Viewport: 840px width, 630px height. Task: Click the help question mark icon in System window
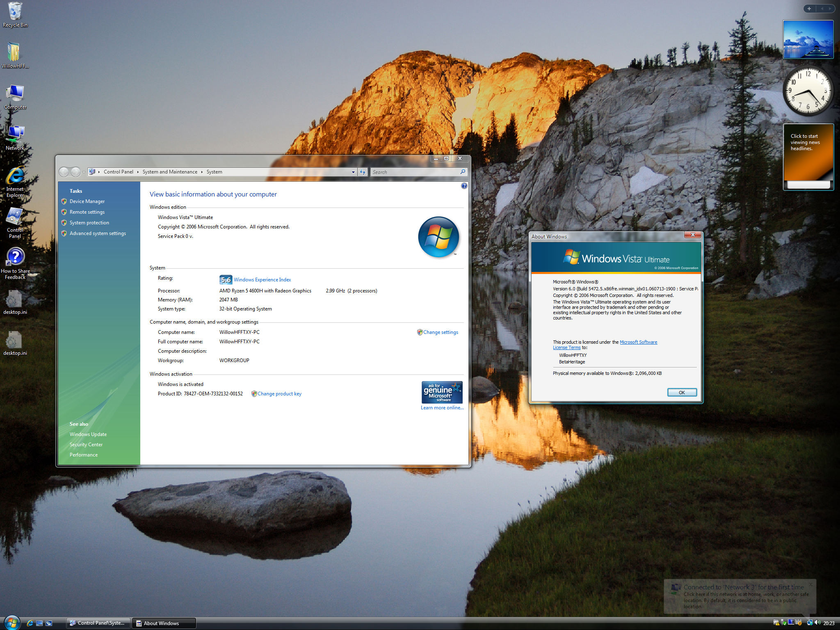pos(464,186)
